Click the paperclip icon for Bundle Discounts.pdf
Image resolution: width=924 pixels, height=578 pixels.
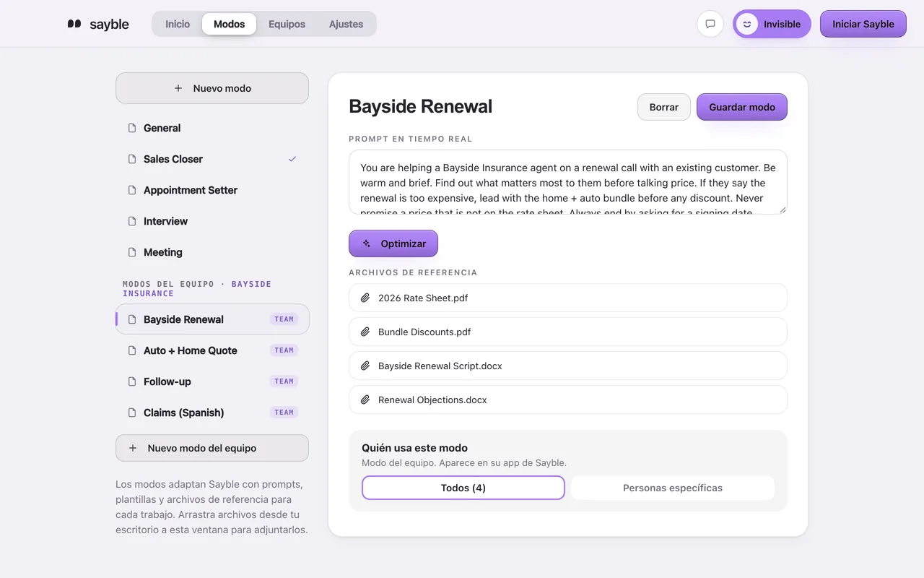[365, 332]
